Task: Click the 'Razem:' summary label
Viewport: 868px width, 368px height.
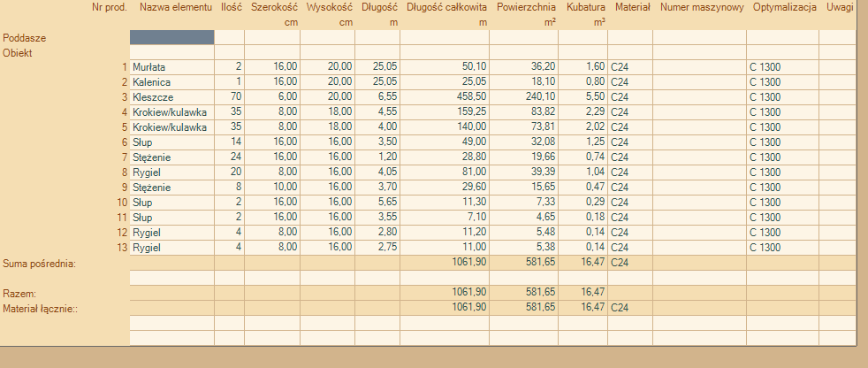Action: click(19, 293)
